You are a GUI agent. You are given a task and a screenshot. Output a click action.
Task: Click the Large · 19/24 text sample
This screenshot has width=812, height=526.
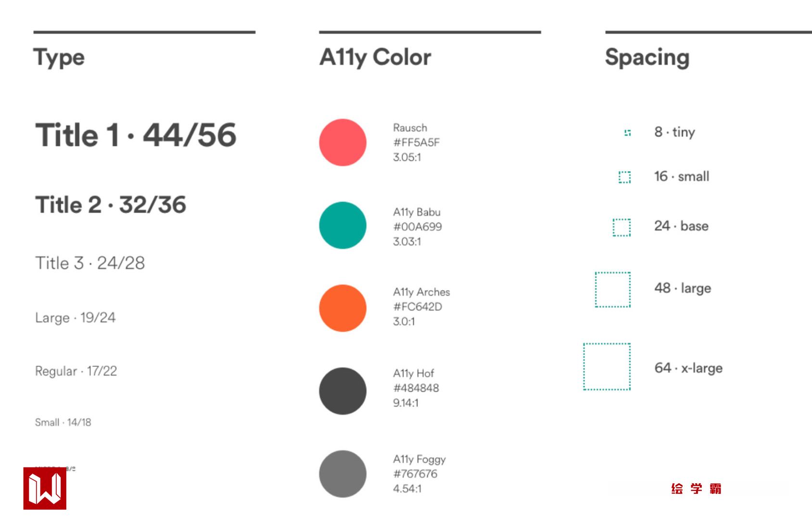click(76, 318)
